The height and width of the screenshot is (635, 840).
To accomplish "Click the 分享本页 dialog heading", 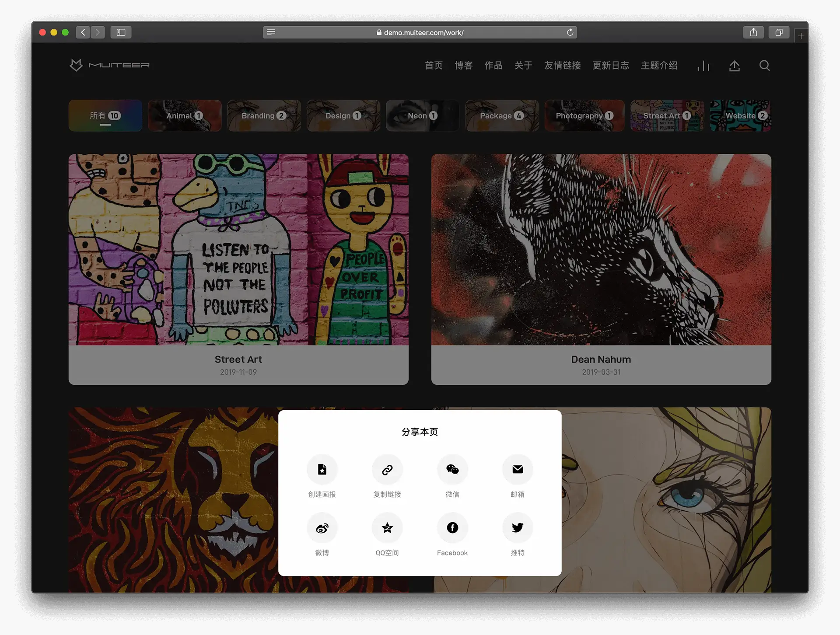I will pyautogui.click(x=420, y=432).
